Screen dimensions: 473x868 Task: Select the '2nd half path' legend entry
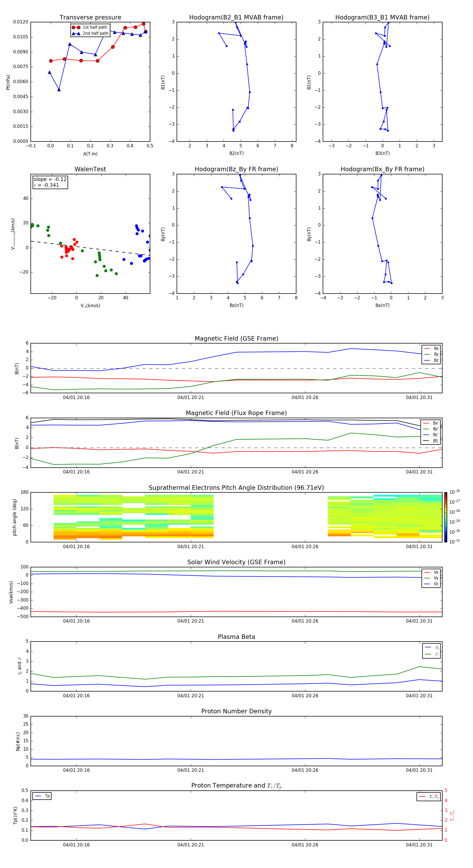tap(90, 33)
